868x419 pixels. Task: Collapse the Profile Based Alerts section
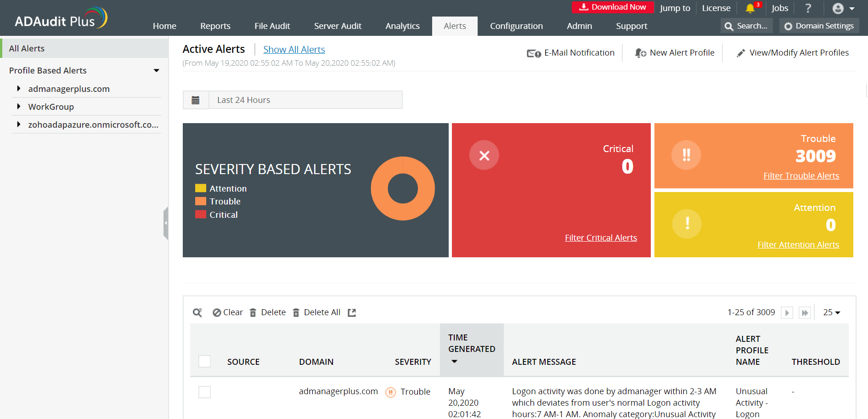click(157, 70)
